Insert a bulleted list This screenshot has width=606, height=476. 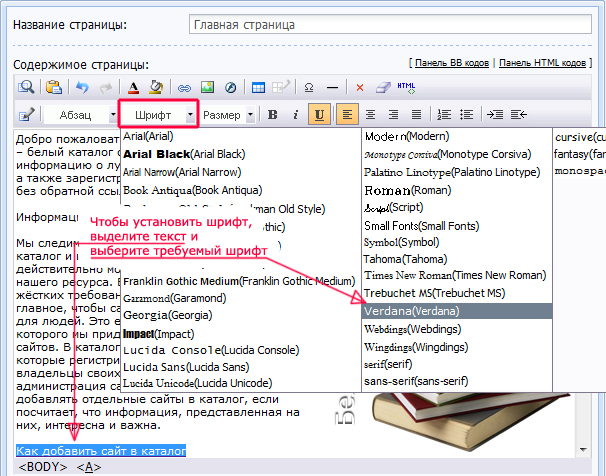click(467, 115)
